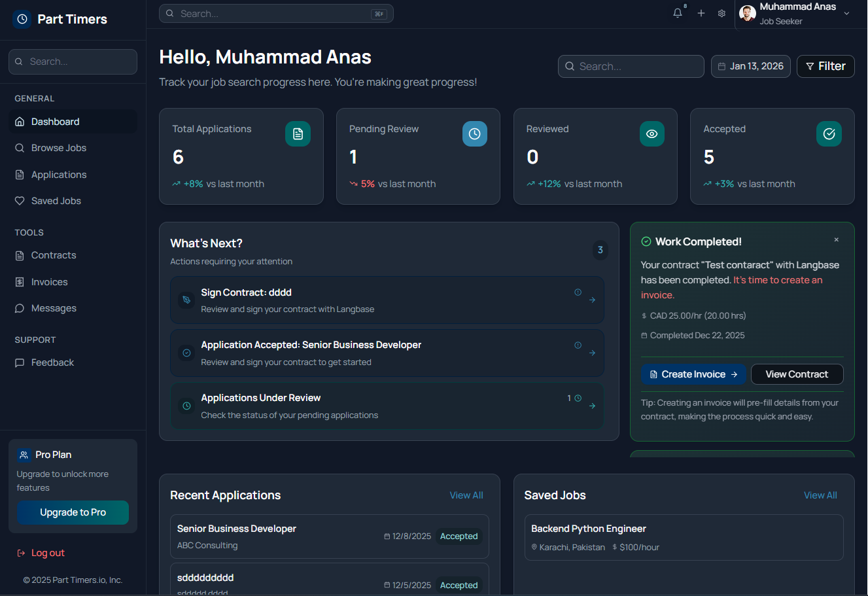
Task: Click the plus icon in the top bar
Action: [x=701, y=12]
